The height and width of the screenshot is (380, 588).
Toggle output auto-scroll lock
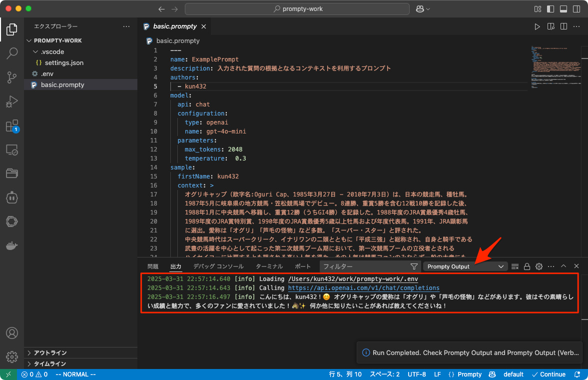(527, 266)
